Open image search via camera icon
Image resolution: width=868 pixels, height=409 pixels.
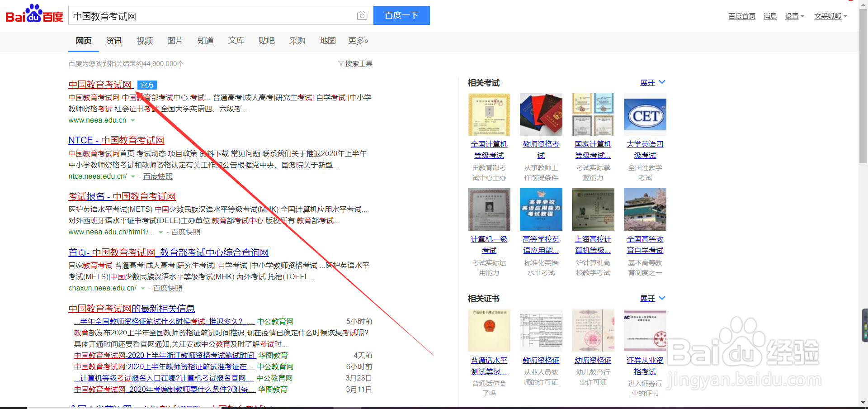click(x=362, y=15)
